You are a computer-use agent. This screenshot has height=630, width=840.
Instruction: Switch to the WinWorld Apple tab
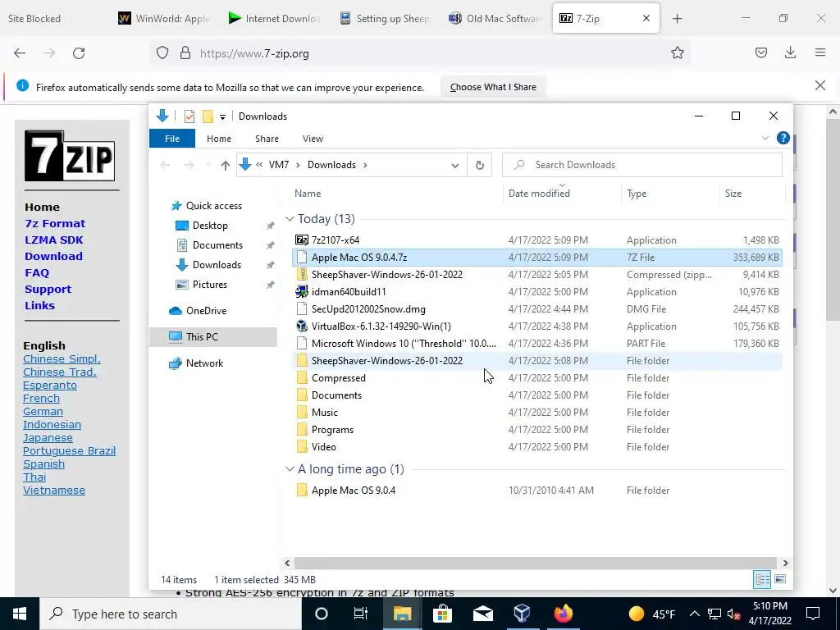[166, 19]
